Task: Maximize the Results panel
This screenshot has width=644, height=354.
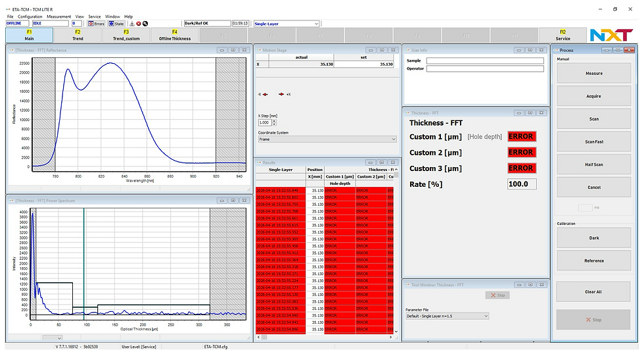Action: point(382,163)
